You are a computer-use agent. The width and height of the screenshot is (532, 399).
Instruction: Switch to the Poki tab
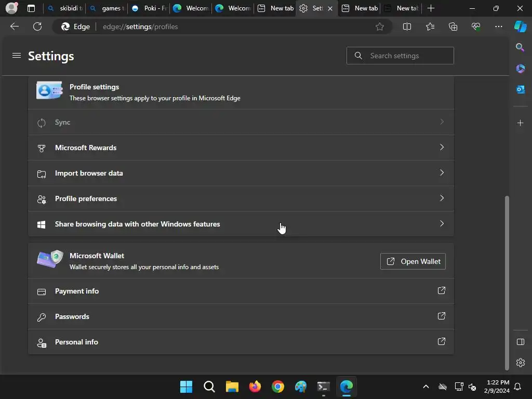coord(149,8)
